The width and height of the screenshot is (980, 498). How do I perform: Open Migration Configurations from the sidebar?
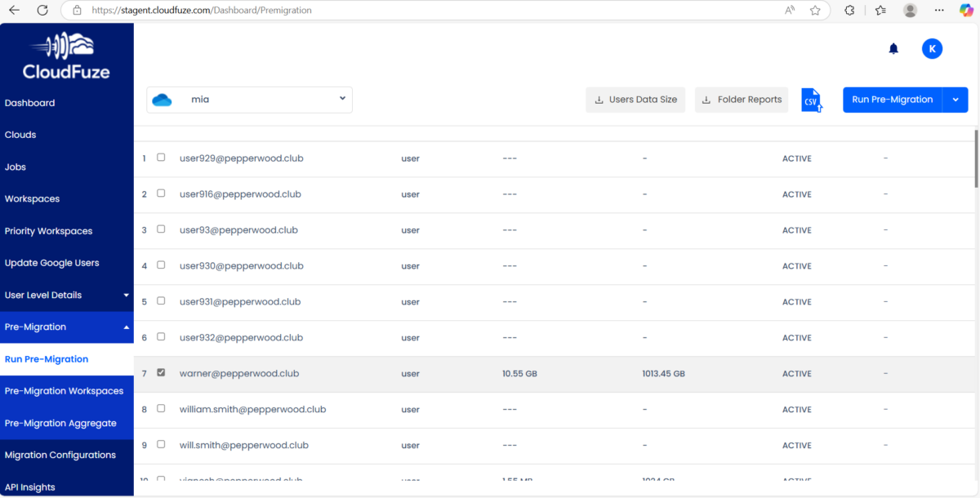(60, 455)
